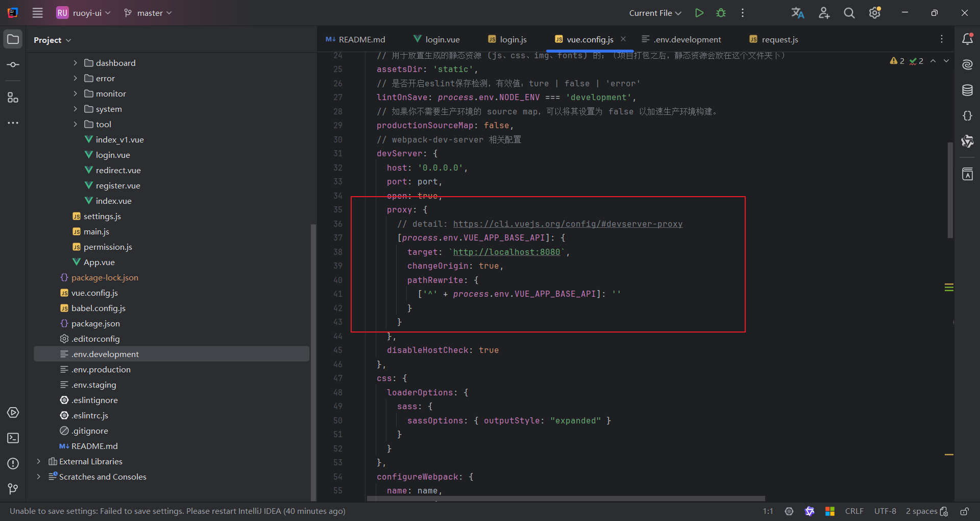This screenshot has height=521, width=980.
Task: Expand the dashboard folder
Action: point(75,63)
